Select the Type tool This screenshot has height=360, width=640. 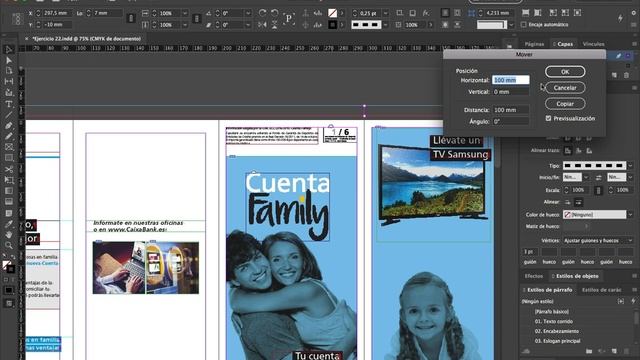[x=9, y=104]
